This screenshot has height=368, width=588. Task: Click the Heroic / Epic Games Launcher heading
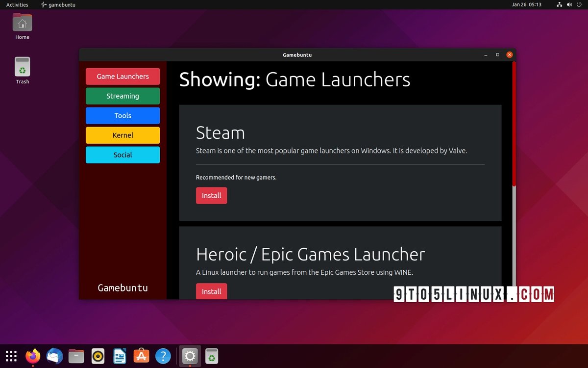click(311, 254)
